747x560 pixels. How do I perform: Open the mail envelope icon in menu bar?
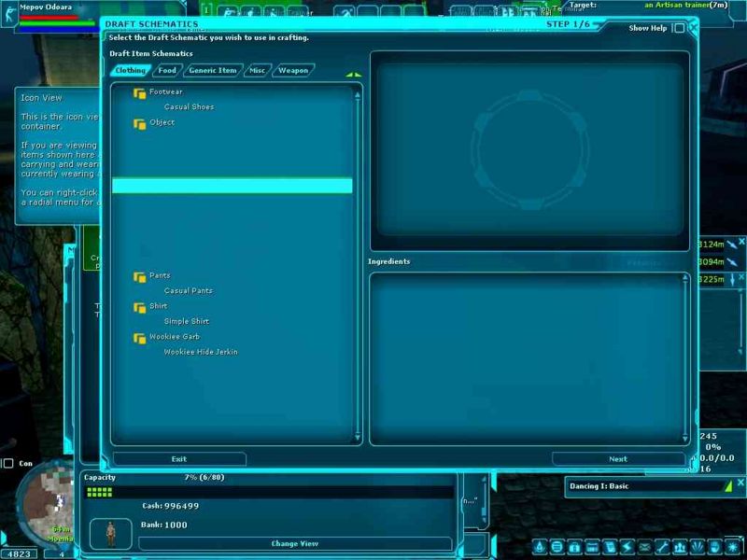(x=644, y=547)
